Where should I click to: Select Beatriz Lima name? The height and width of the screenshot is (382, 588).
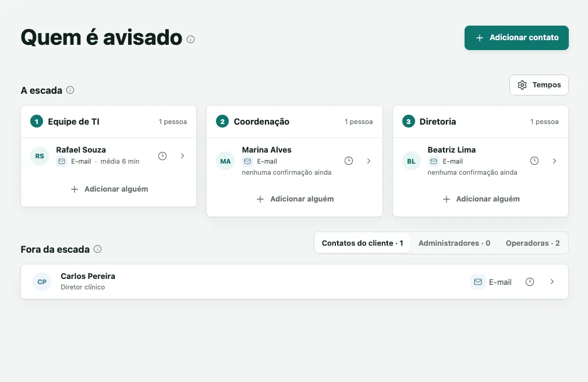pos(452,150)
